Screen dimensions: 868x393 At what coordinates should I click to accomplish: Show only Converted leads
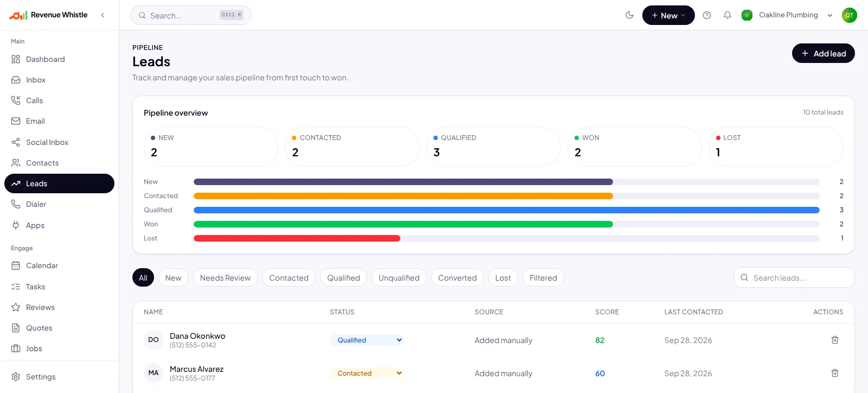tap(457, 278)
